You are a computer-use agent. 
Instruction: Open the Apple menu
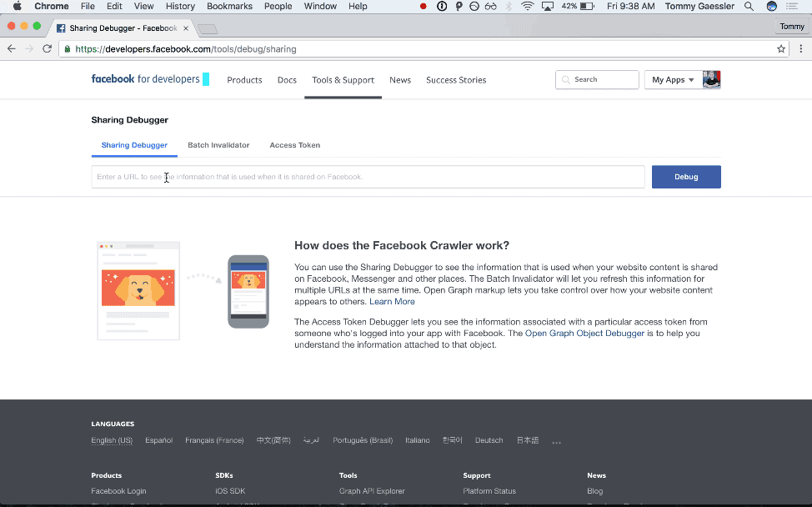pyautogui.click(x=17, y=6)
